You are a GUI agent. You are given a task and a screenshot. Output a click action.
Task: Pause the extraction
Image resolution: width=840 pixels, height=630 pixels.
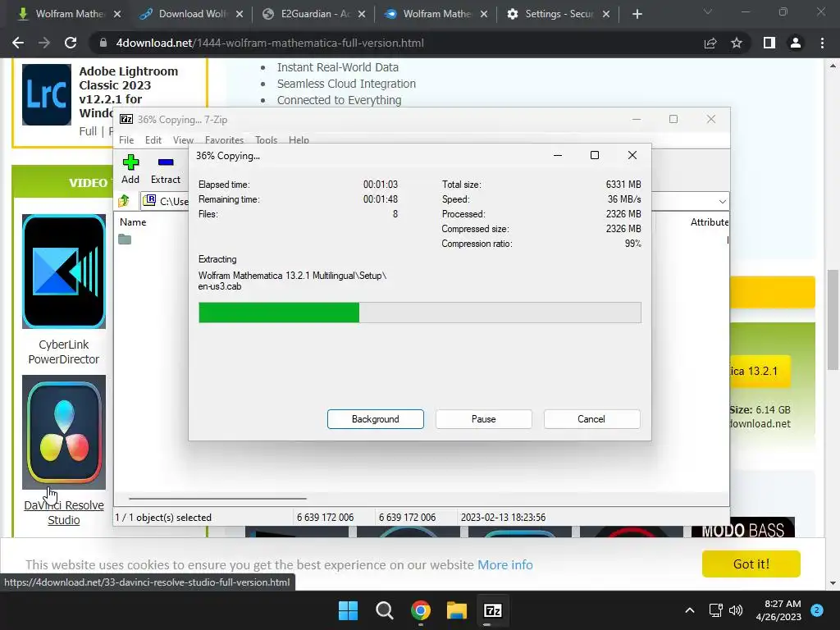click(x=484, y=419)
